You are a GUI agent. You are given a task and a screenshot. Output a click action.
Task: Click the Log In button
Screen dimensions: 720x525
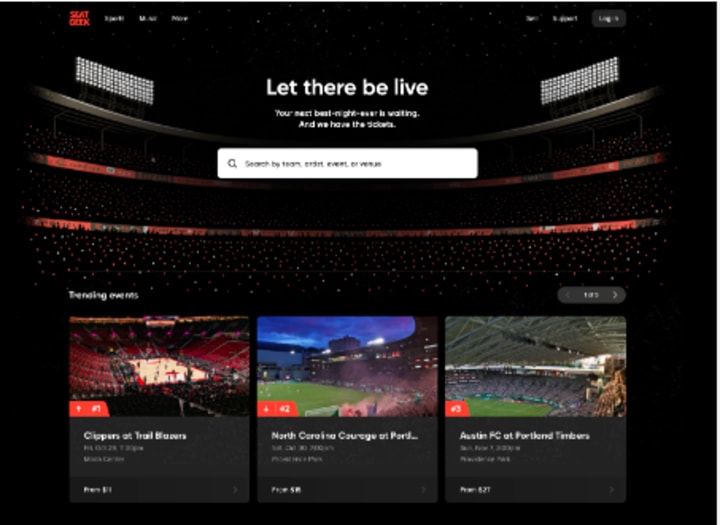[x=608, y=18]
